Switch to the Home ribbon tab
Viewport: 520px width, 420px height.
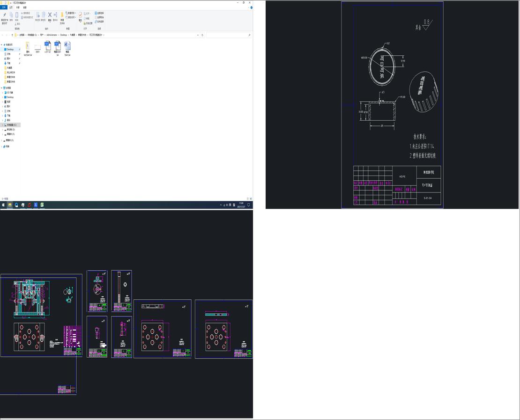tap(11, 7)
